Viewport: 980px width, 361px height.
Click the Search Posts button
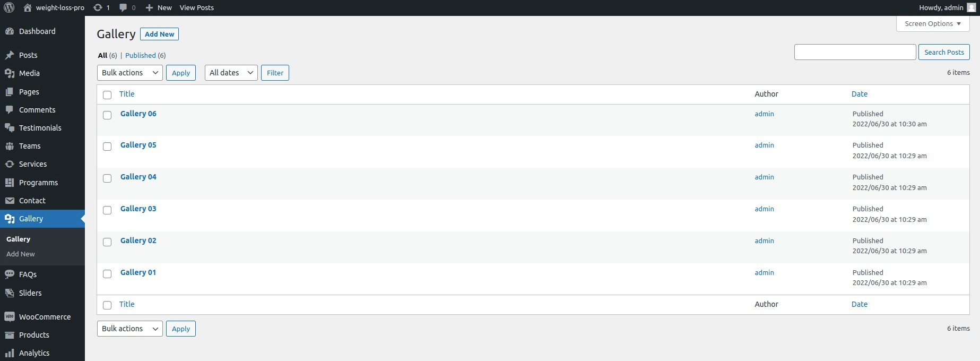point(944,52)
